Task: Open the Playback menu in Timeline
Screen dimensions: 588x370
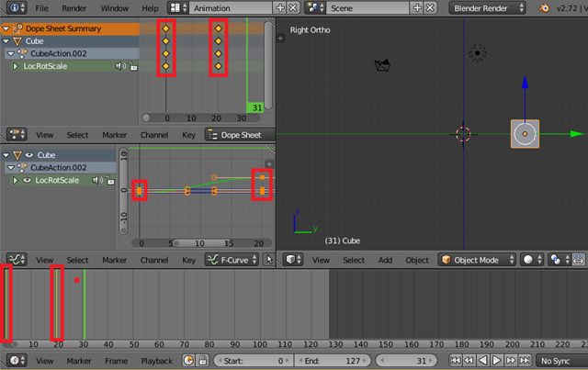Action: 157,361
